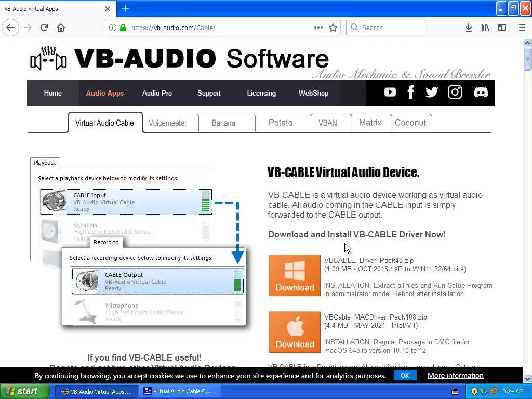Switch to the Voicemeeter tab
Screen dimensions: 532x399
coord(168,123)
